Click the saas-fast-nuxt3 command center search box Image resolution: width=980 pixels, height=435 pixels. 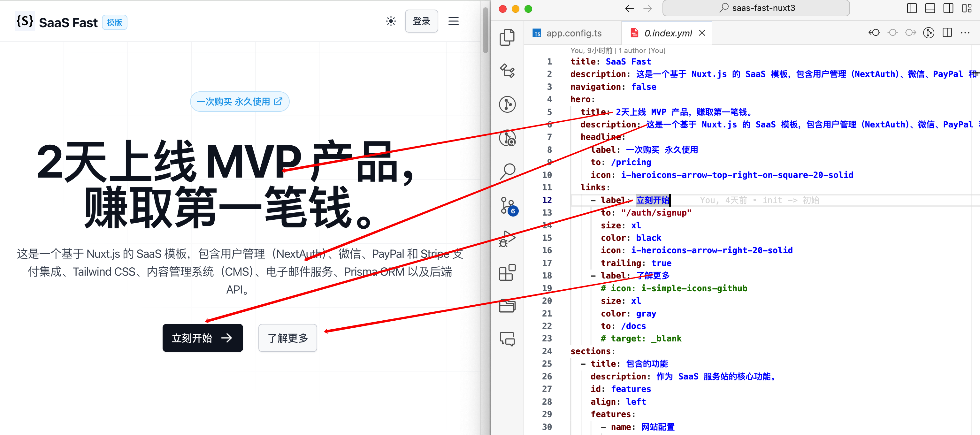point(756,8)
